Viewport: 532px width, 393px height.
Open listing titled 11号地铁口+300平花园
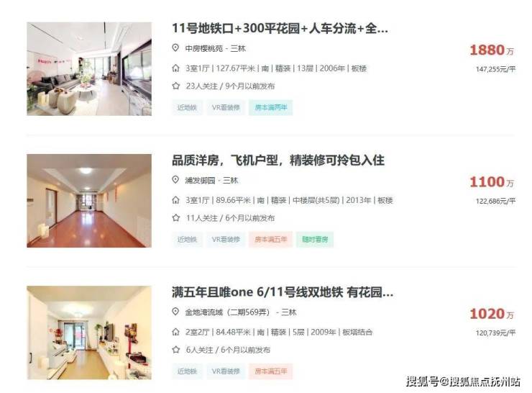280,28
